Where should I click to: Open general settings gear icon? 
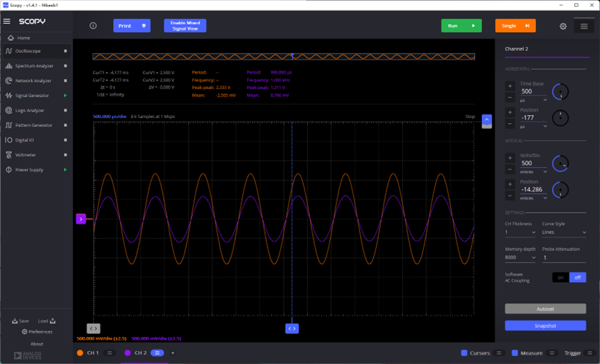click(563, 26)
